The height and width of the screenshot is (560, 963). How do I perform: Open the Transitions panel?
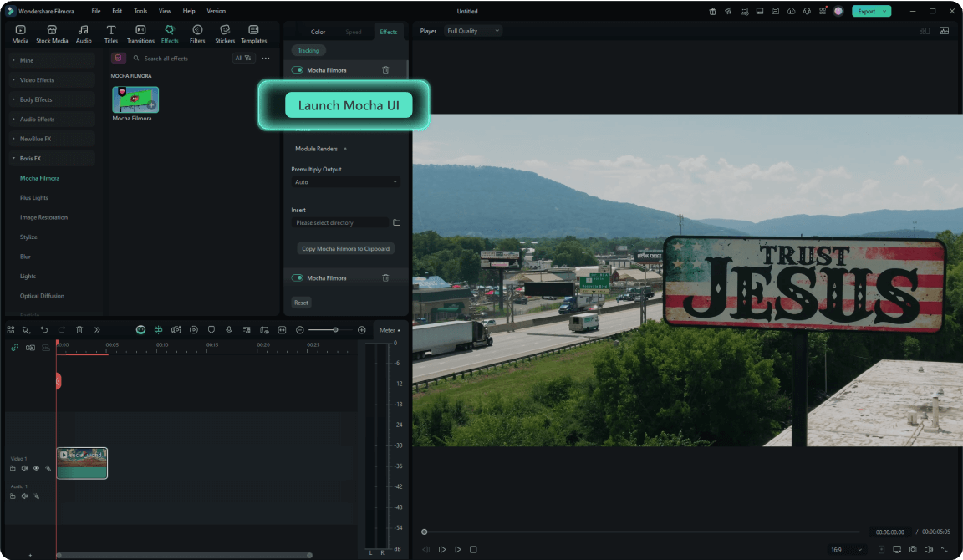point(140,33)
